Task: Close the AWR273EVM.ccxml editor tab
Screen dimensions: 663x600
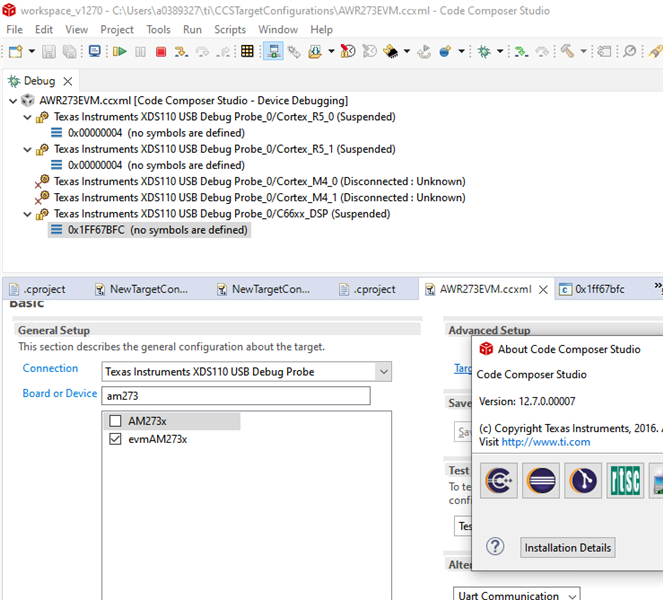Action: click(x=543, y=290)
